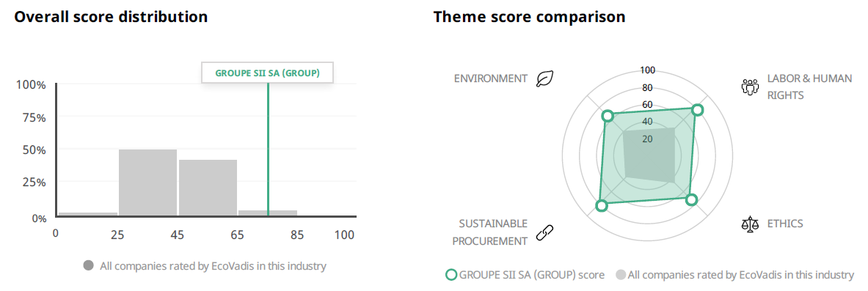Click the Ethics scales icon
The height and width of the screenshot is (291, 868).
pyautogui.click(x=750, y=224)
